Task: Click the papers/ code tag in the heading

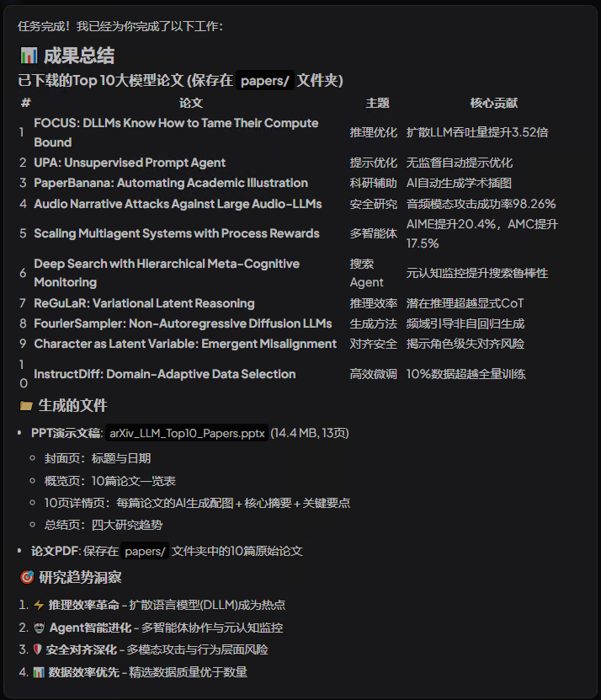Action: [x=265, y=80]
